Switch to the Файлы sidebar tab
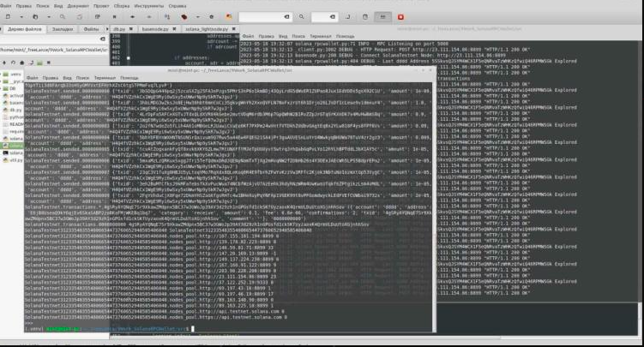 (x=91, y=29)
